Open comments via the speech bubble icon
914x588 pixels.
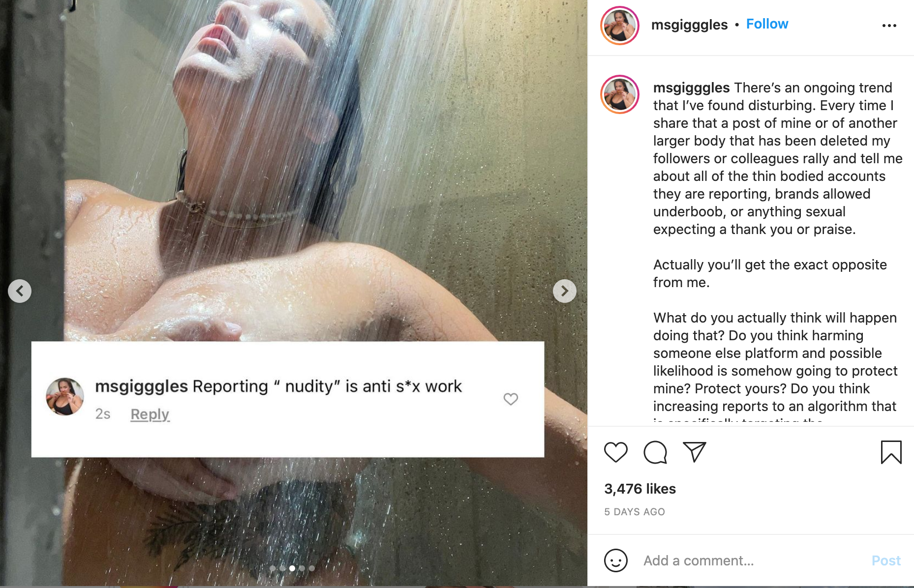tap(655, 452)
